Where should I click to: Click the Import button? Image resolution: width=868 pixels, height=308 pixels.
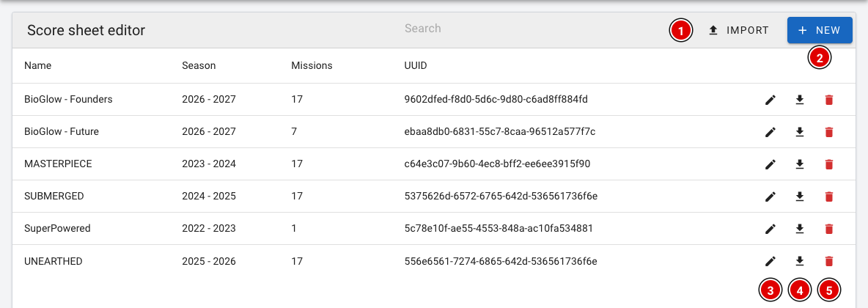(x=738, y=31)
